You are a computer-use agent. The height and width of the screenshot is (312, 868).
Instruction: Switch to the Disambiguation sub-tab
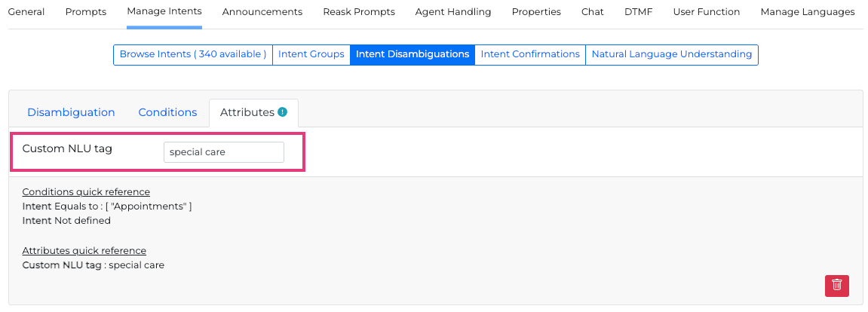71,112
